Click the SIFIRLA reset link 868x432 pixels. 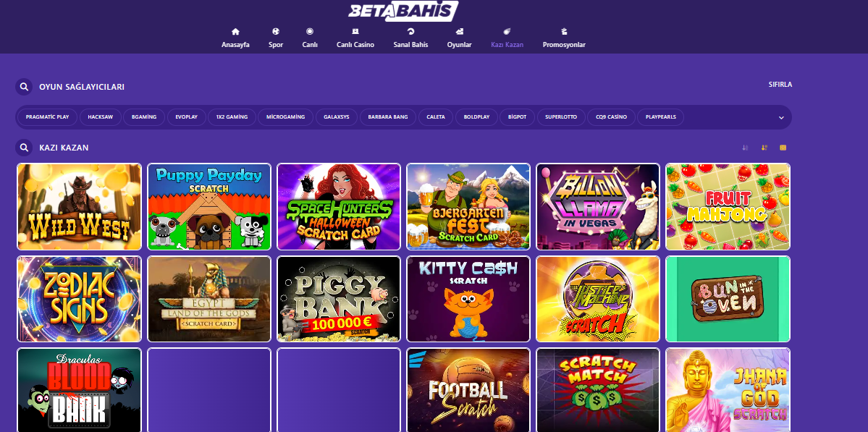click(780, 85)
